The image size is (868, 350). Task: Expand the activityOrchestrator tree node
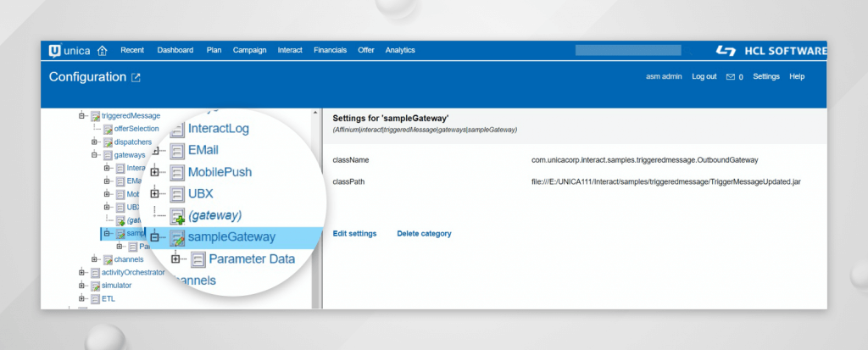[x=82, y=272]
